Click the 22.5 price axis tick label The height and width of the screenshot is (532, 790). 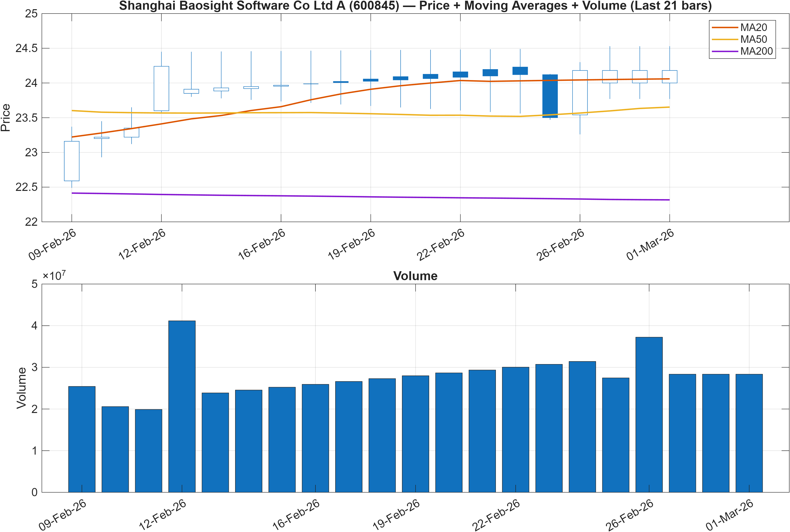click(x=27, y=187)
